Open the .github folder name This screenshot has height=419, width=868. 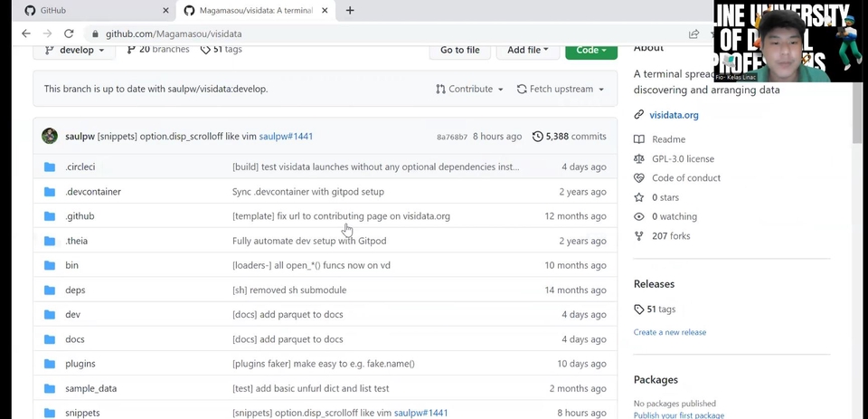pyautogui.click(x=80, y=216)
